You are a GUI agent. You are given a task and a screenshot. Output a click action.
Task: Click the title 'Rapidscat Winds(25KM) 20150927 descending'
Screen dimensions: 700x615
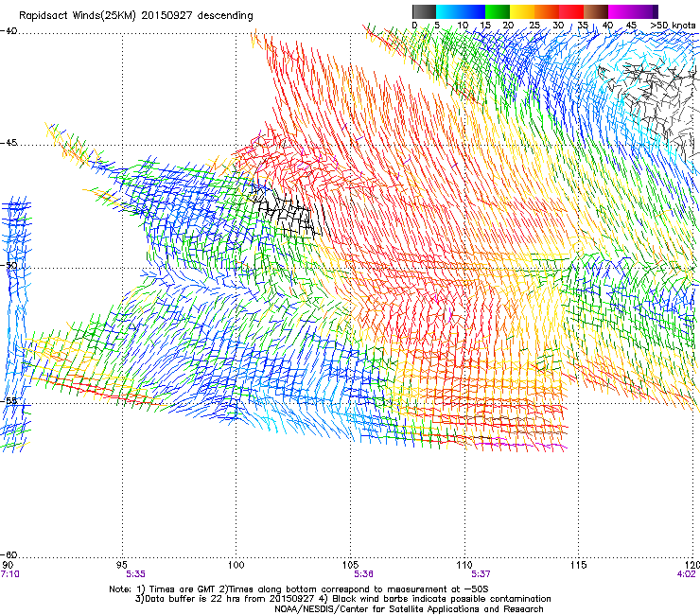point(135,16)
